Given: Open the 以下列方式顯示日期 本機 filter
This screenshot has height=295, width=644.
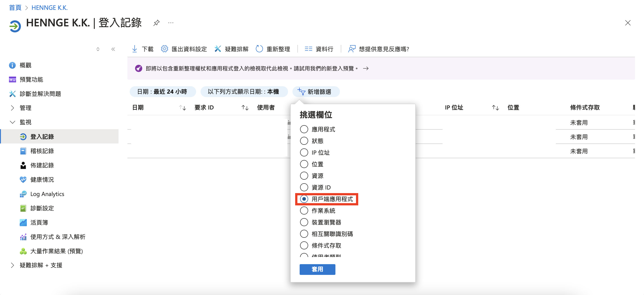Looking at the screenshot, I should 244,92.
